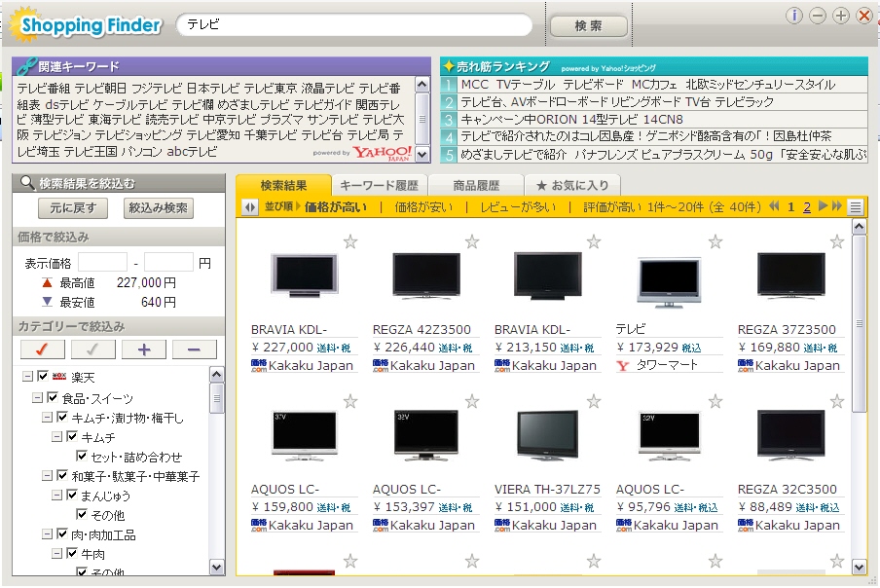Toggle list view icon beside pagination
Screen dimensions: 880x588
(856, 207)
